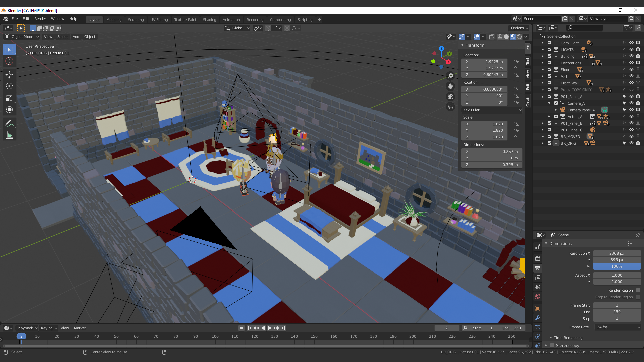Image resolution: width=644 pixels, height=362 pixels.
Task: Toggle the perspective/orthographic grid icon
Action: point(450,107)
